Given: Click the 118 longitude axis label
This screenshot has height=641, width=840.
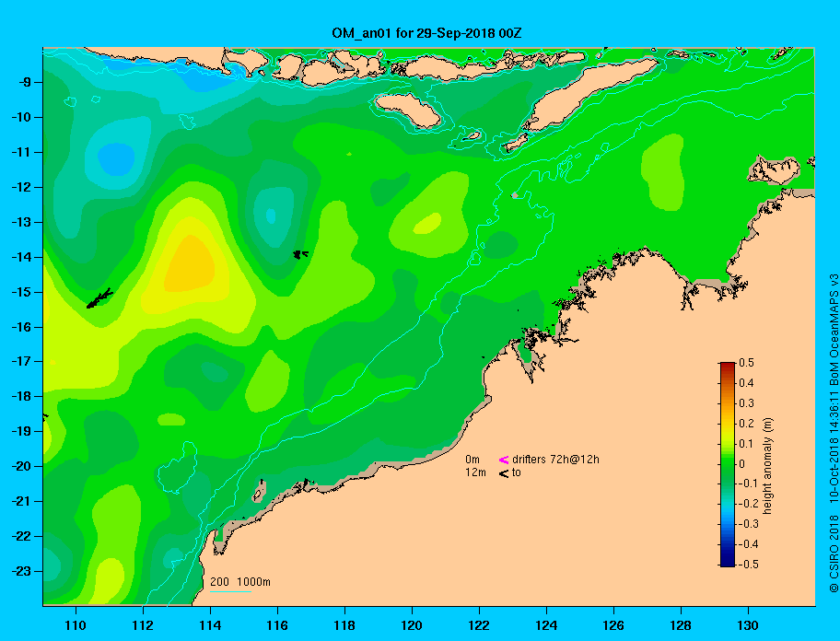Looking at the screenshot, I should (344, 625).
